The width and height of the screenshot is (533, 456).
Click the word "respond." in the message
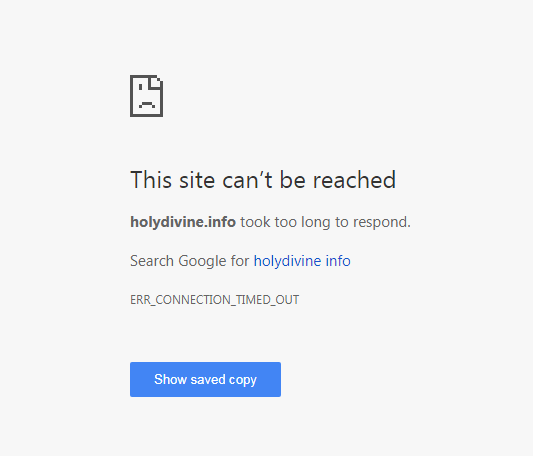point(382,222)
